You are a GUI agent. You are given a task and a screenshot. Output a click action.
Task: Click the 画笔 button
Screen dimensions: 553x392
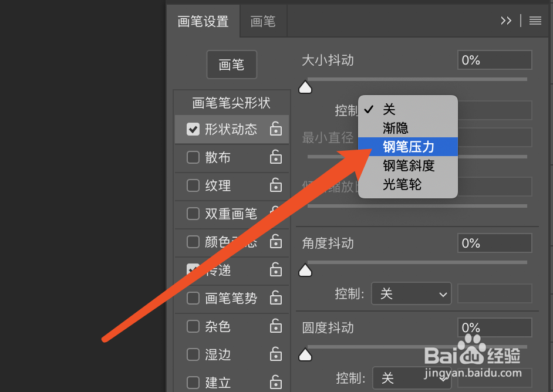(x=232, y=65)
